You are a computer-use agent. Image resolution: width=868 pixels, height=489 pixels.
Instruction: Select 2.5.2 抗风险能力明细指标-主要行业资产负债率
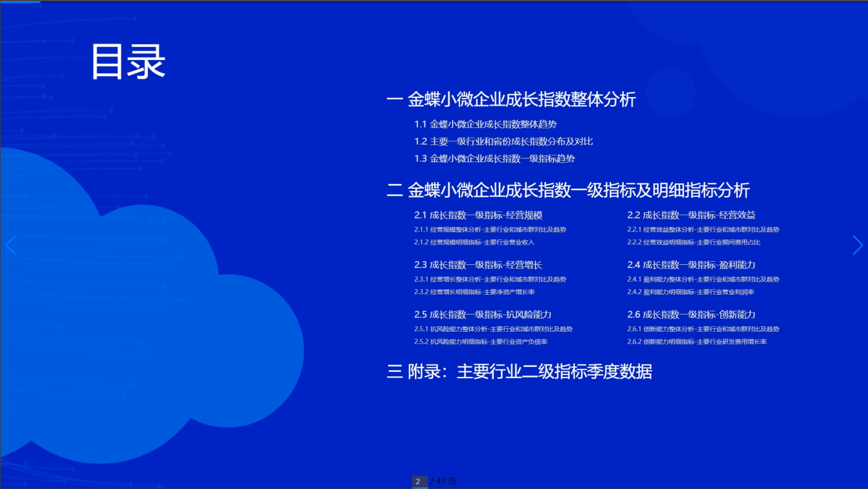click(481, 342)
